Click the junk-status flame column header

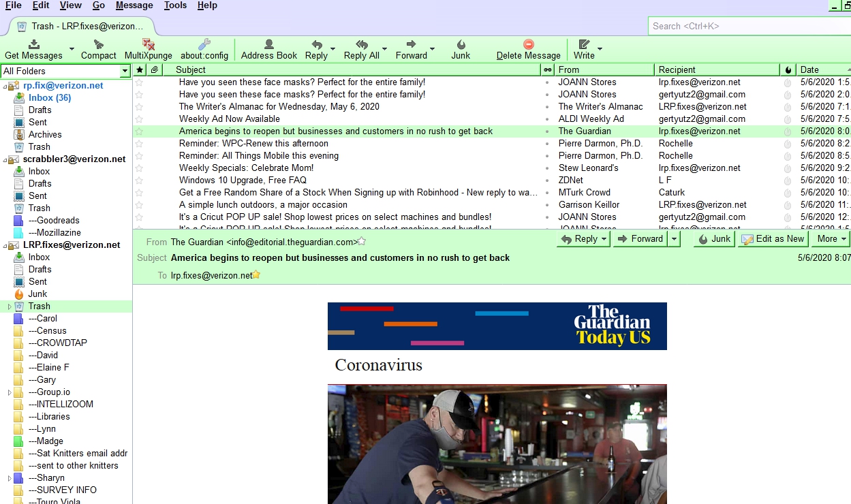(788, 69)
